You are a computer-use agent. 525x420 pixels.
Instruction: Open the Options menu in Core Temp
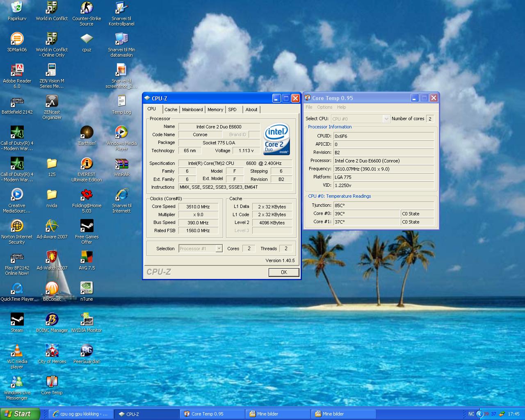click(324, 107)
